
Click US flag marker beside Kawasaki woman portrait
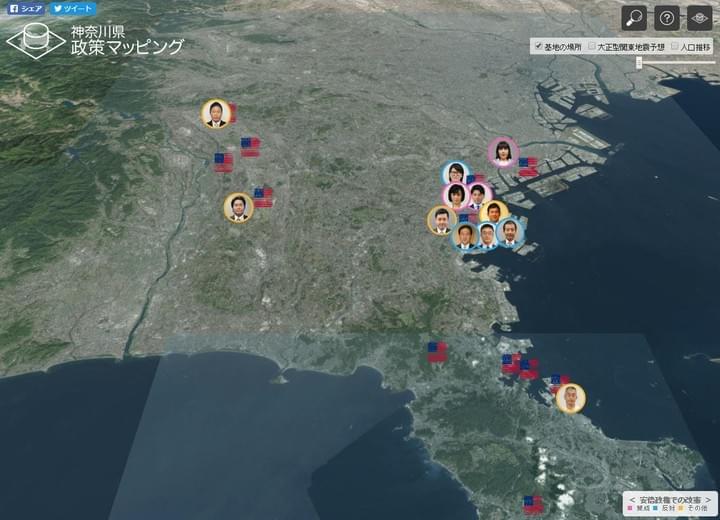click(529, 167)
